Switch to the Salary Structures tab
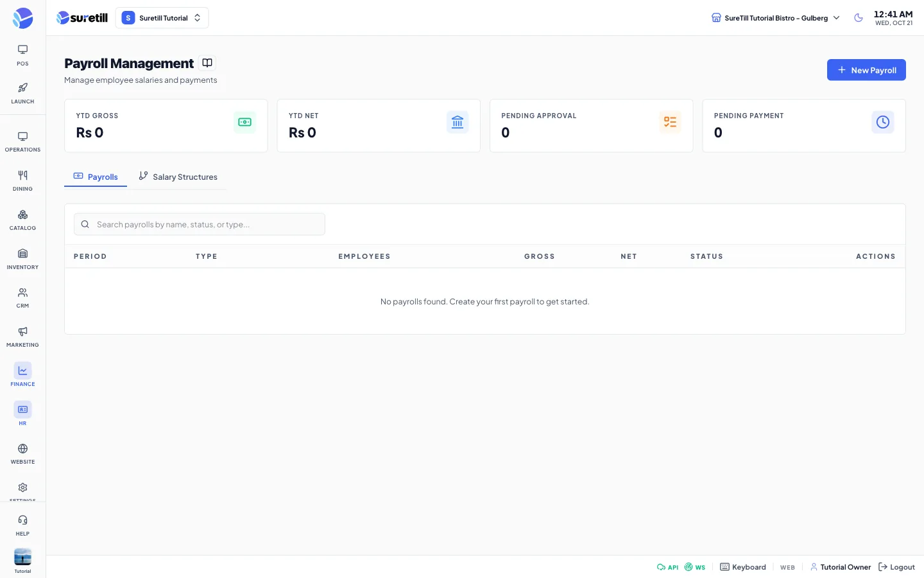924x578 pixels. (178, 177)
